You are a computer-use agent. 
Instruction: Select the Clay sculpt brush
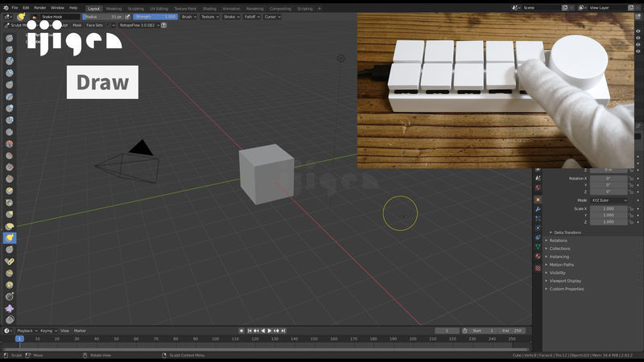pyautogui.click(x=10, y=61)
